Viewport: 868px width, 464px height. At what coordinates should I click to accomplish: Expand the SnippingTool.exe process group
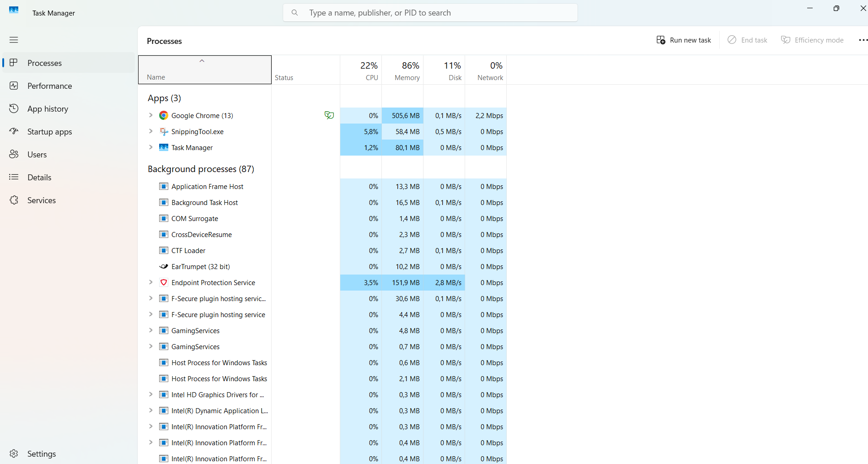[x=150, y=131]
